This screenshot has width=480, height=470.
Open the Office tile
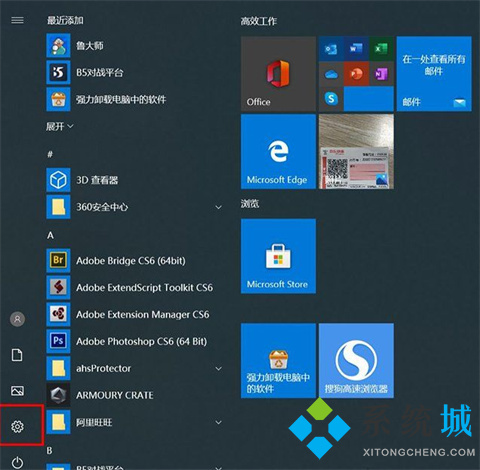(278, 74)
